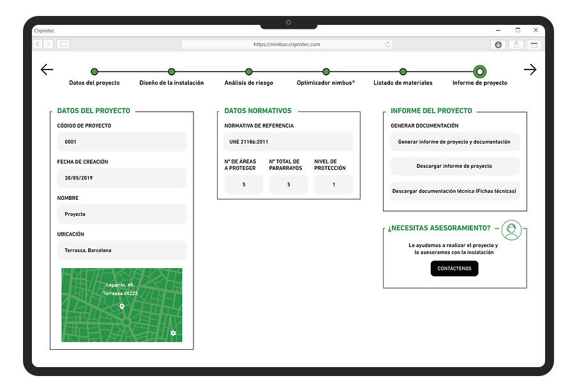Click the advisor headset icon
577x392 pixels.
[511, 230]
